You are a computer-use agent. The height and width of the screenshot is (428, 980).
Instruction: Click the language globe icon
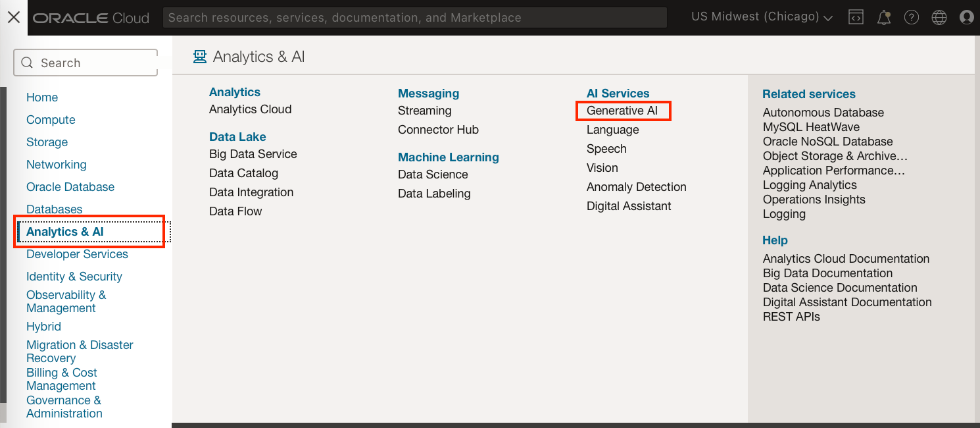pos(939,17)
